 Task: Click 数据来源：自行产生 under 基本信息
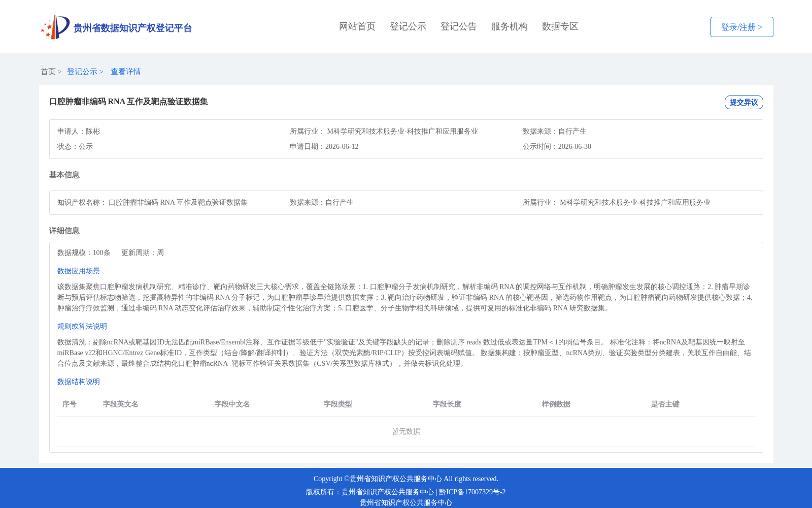click(x=322, y=202)
